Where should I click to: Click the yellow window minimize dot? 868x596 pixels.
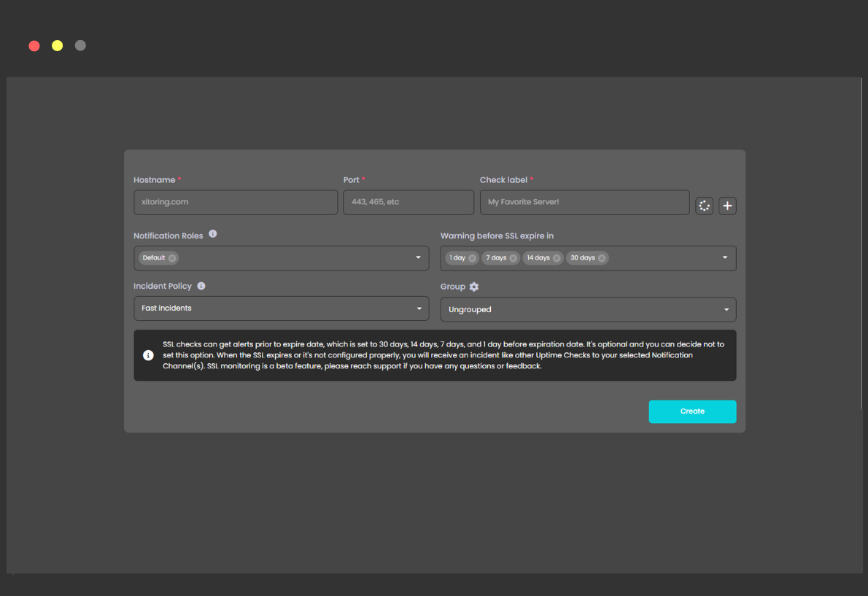(x=57, y=46)
